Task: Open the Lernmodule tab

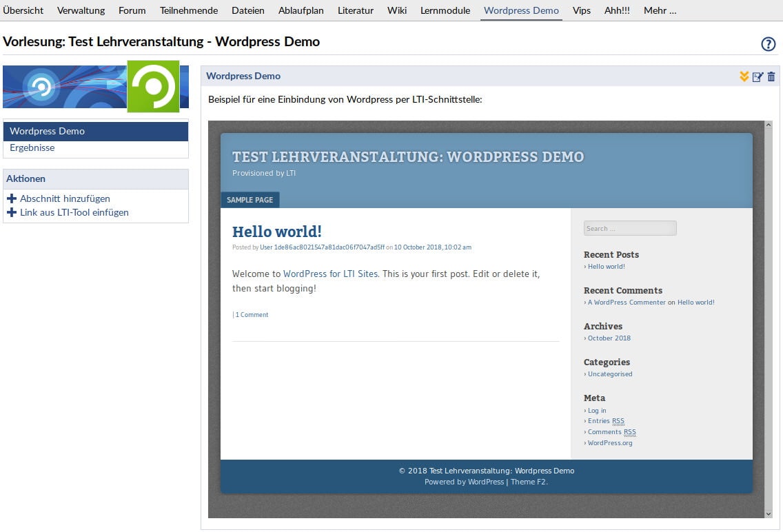Action: [x=445, y=10]
